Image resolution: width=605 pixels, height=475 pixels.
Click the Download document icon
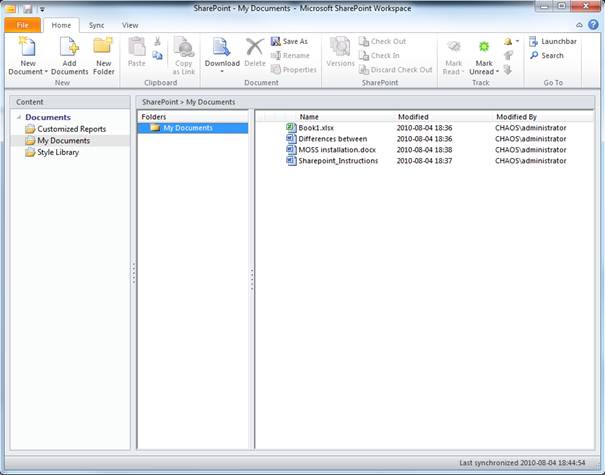pyautogui.click(x=221, y=47)
